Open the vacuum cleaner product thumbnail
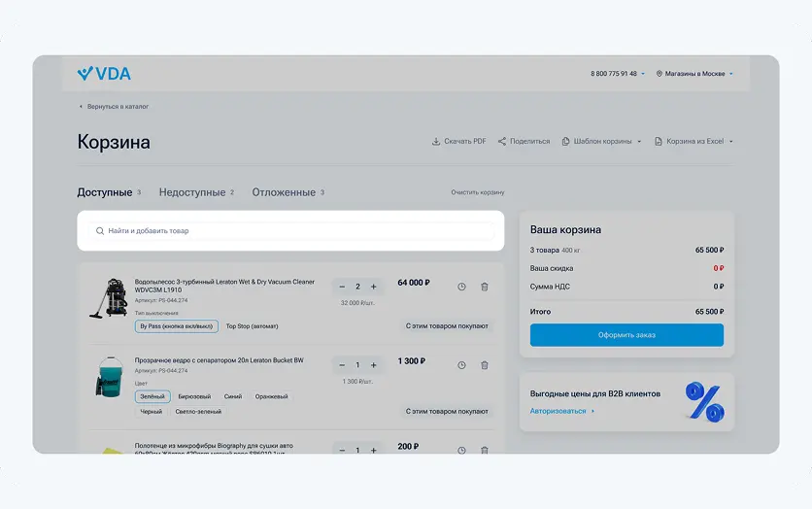 tap(109, 298)
